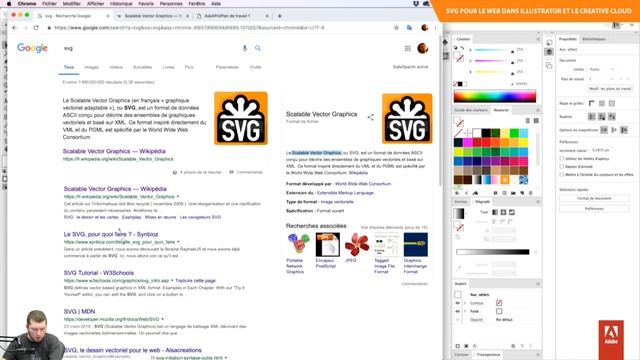640x360 pixels.
Task: Open dropdown arrow beside W3Schools result URL
Action: (172, 281)
